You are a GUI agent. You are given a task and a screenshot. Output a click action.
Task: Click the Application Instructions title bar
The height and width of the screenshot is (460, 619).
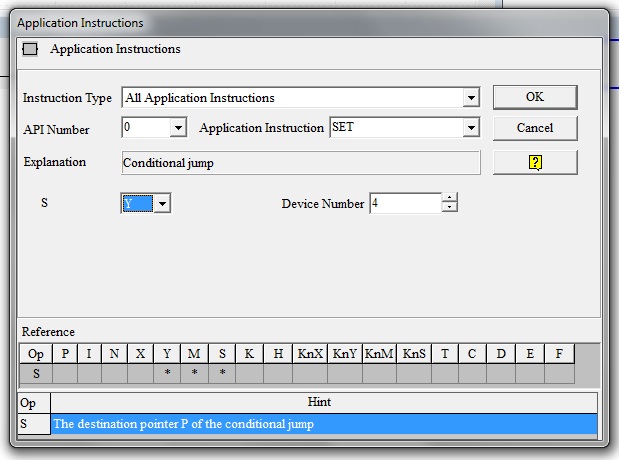coord(300,22)
